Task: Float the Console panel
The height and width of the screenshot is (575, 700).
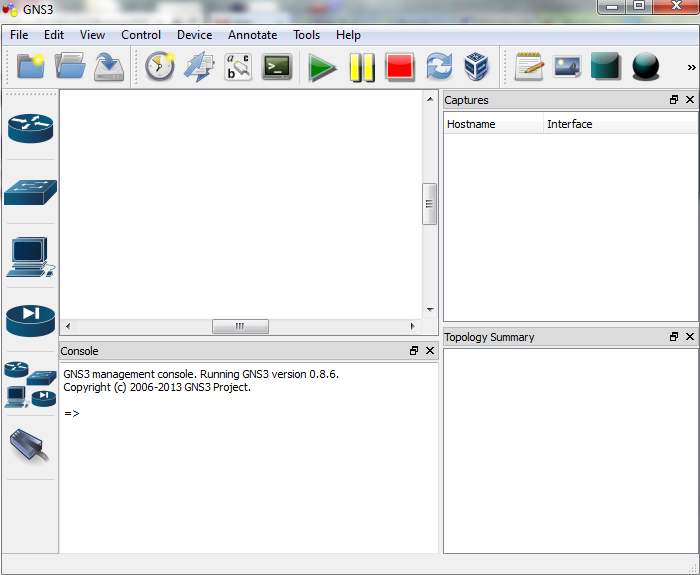Action: click(414, 351)
